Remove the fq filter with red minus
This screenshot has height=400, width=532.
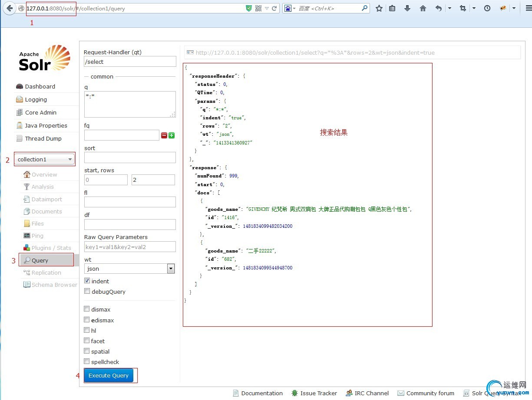(164, 135)
